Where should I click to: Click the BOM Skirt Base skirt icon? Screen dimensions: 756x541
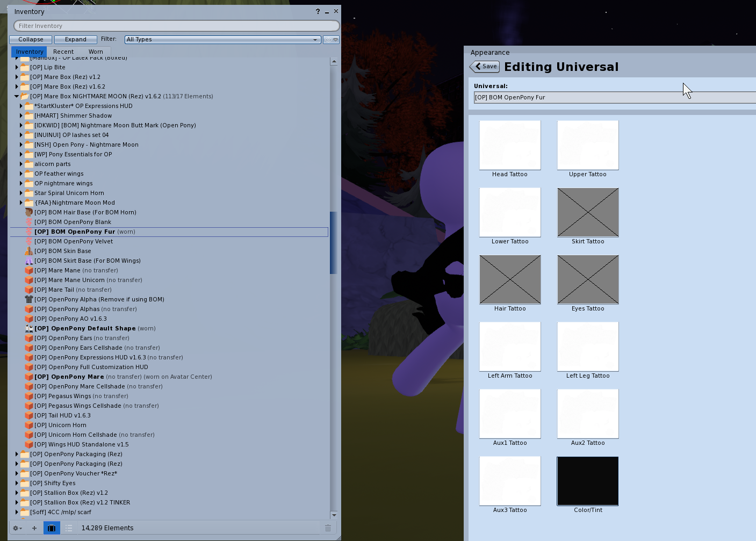[29, 261]
